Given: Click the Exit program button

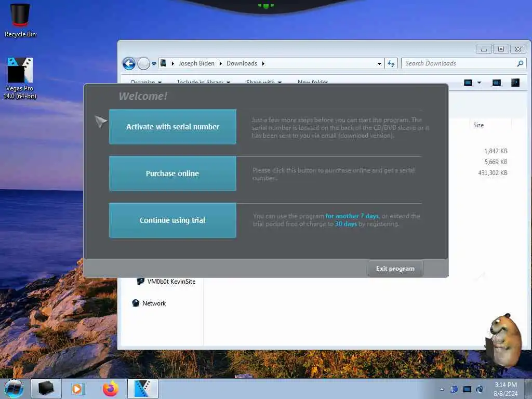Looking at the screenshot, I should click(x=395, y=269).
